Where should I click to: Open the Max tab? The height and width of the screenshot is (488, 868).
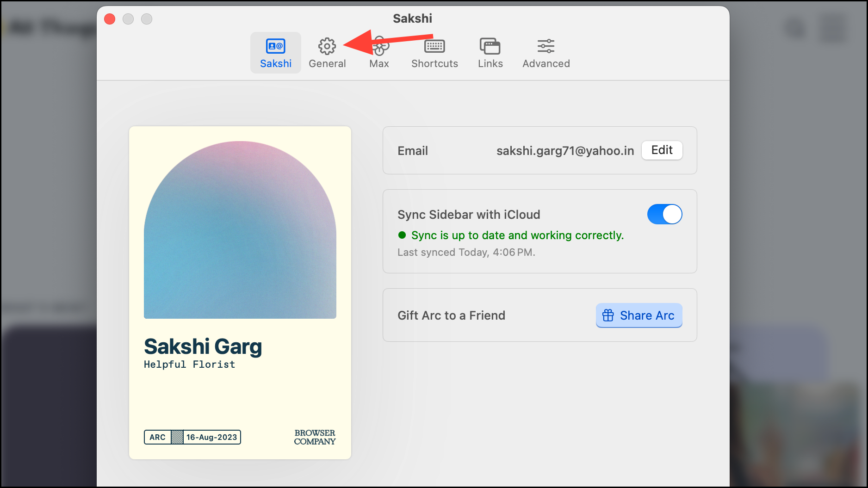click(379, 53)
